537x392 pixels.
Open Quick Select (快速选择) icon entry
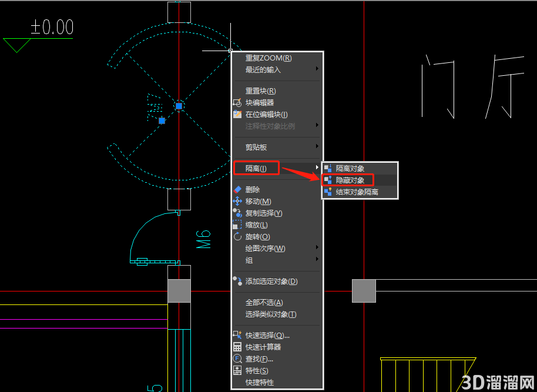[237, 335]
